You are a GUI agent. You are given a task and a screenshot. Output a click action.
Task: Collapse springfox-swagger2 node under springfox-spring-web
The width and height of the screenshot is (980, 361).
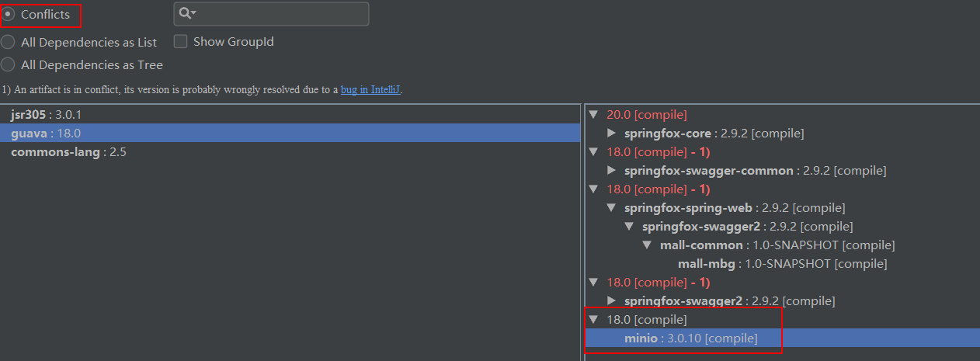tap(631, 226)
